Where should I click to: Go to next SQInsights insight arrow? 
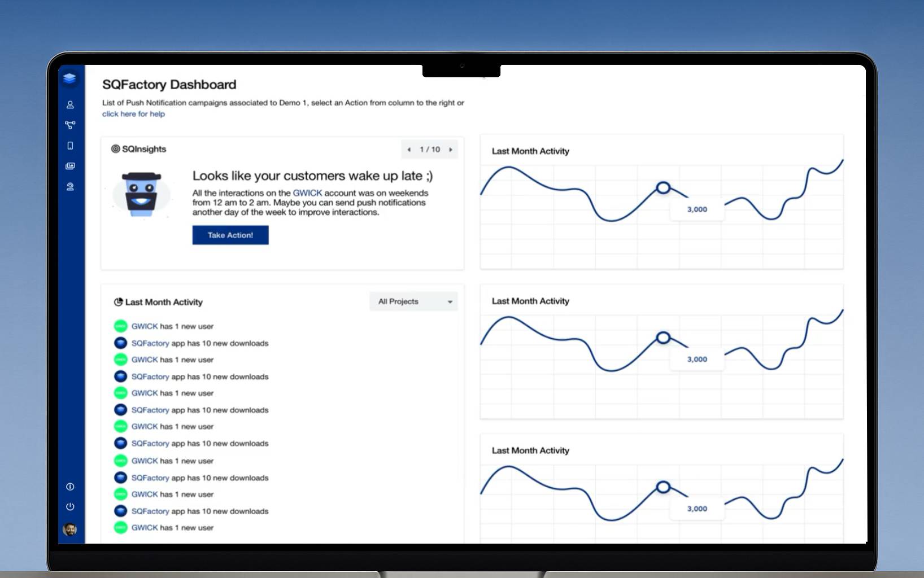tap(451, 150)
